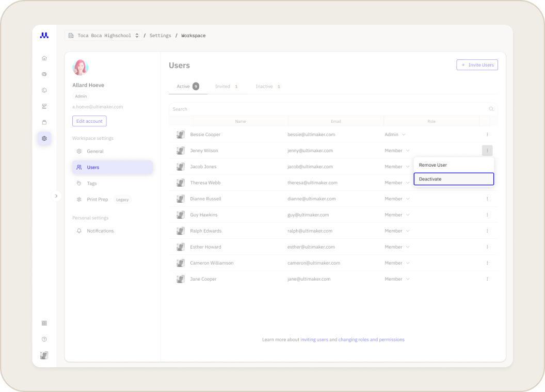Open Notifications personal settings
This screenshot has width=545, height=392.
pos(113,231)
